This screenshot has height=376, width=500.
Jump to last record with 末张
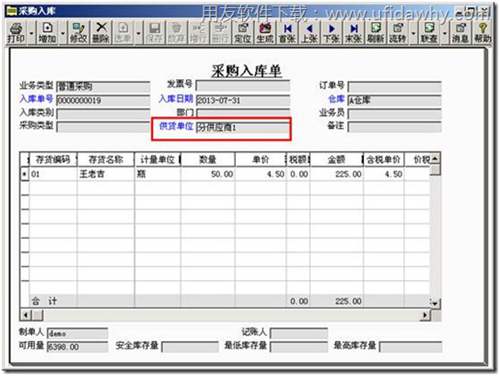tap(354, 32)
